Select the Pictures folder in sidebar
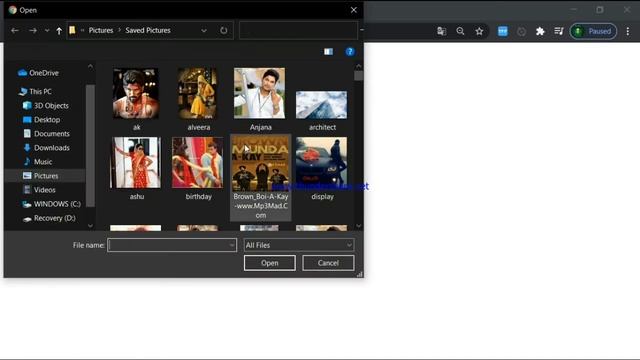The width and height of the screenshot is (640, 360). click(40, 176)
